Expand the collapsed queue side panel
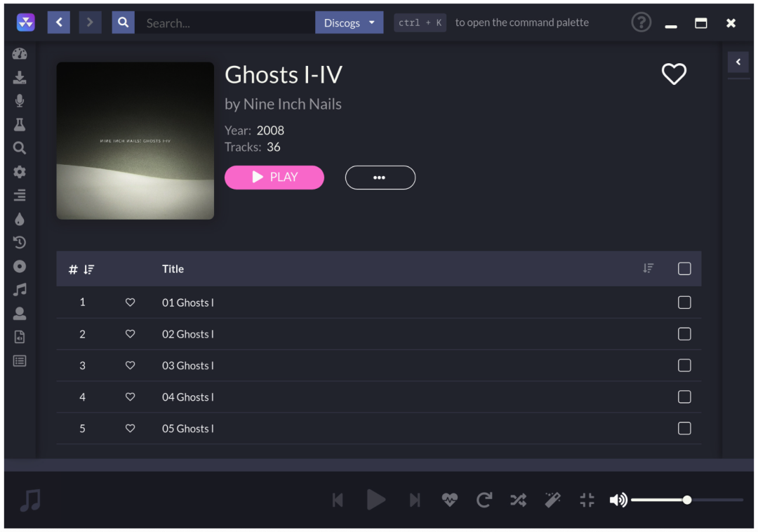This screenshot has height=532, width=758. point(738,62)
